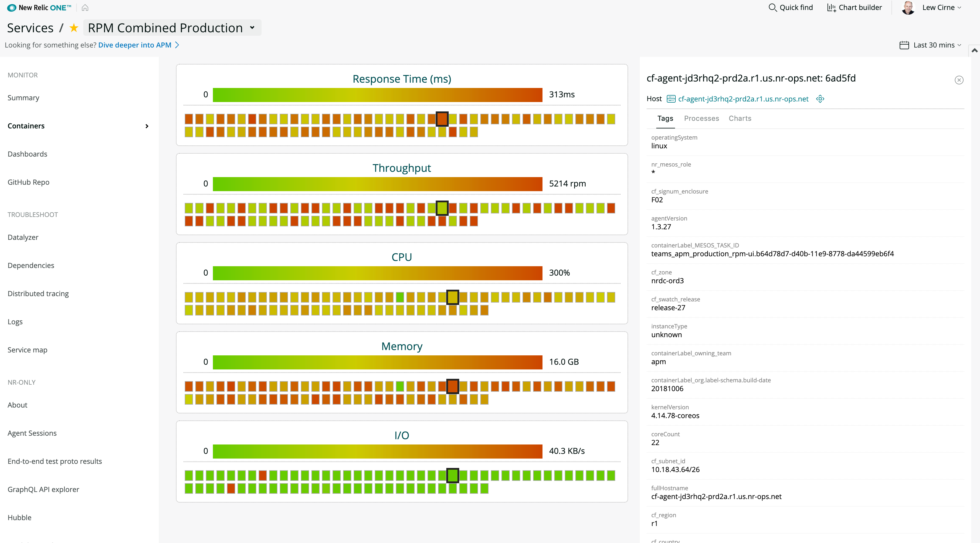This screenshot has height=543, width=980.
Task: Open the RPM Combined Production dropdown
Action: (252, 28)
